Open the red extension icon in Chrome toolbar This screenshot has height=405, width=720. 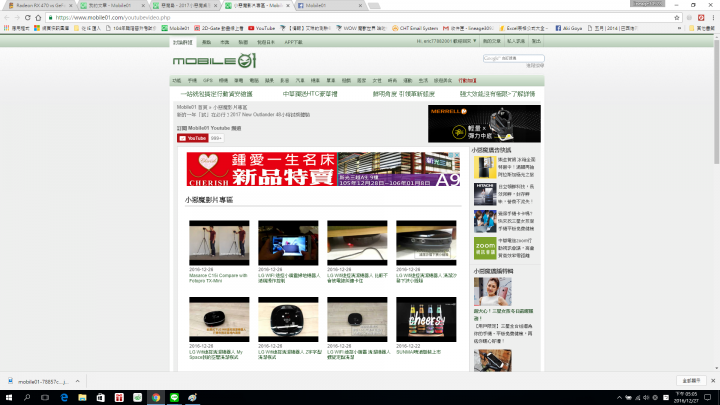point(701,17)
